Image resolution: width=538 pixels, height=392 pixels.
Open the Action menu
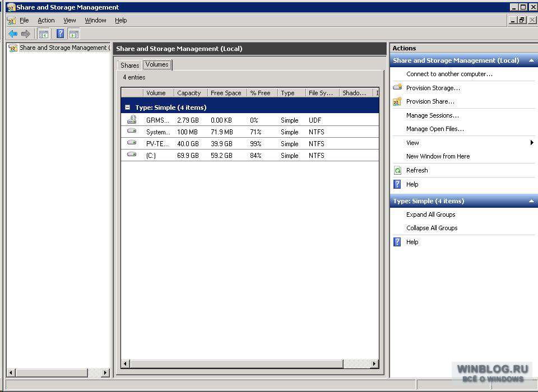tap(46, 20)
